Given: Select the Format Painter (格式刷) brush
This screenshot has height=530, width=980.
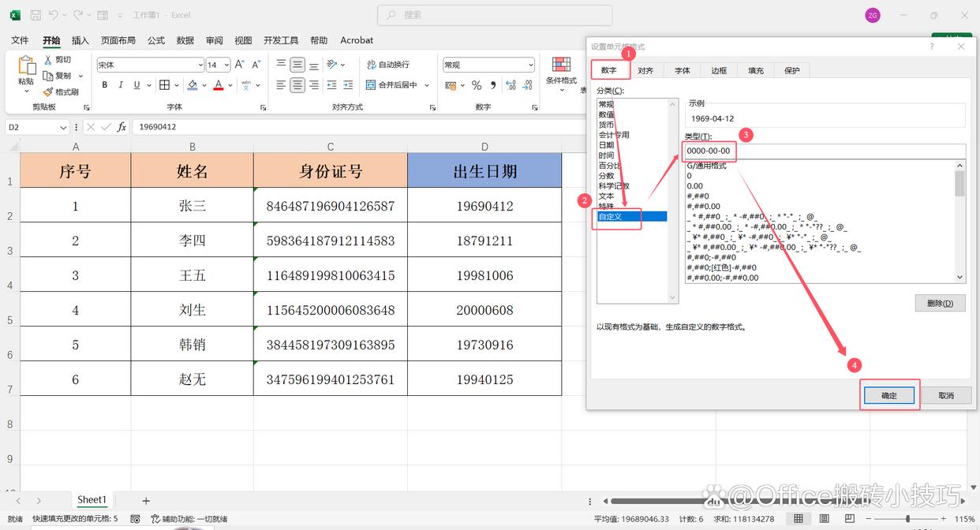Looking at the screenshot, I should [x=48, y=92].
